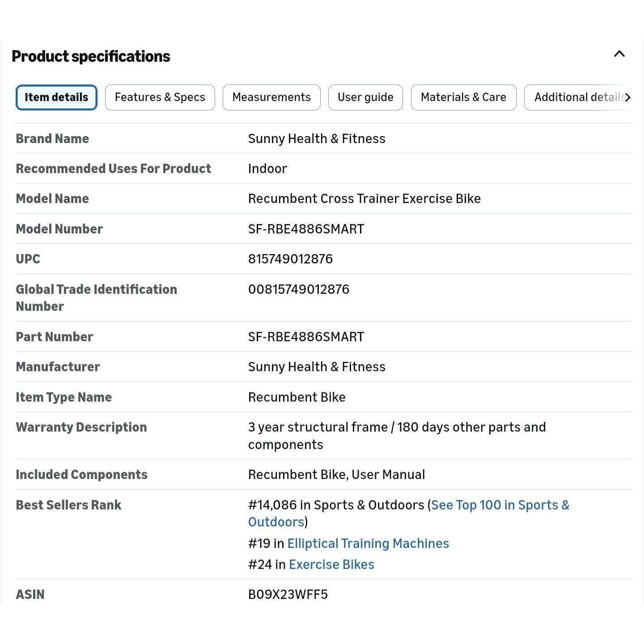Click the #14,086 in Sports & Outdoors rank
This screenshot has width=644, height=644.
[x=336, y=505]
